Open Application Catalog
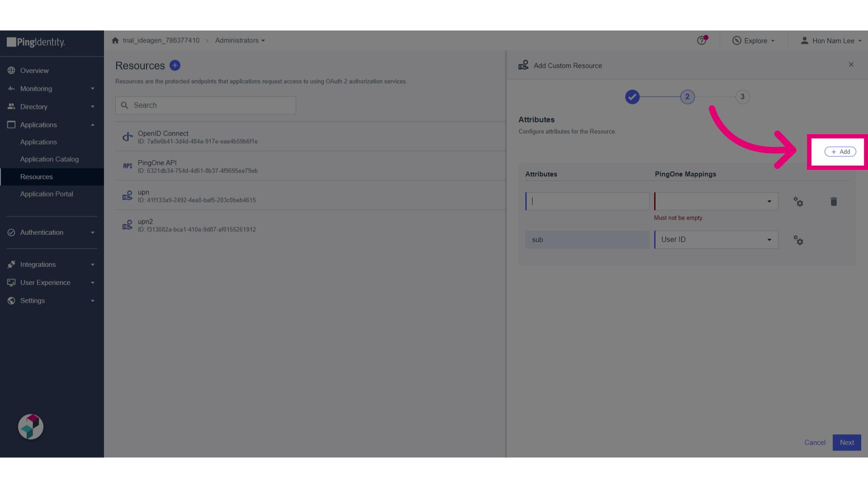Screen dimensions: 868x488 click(x=49, y=159)
